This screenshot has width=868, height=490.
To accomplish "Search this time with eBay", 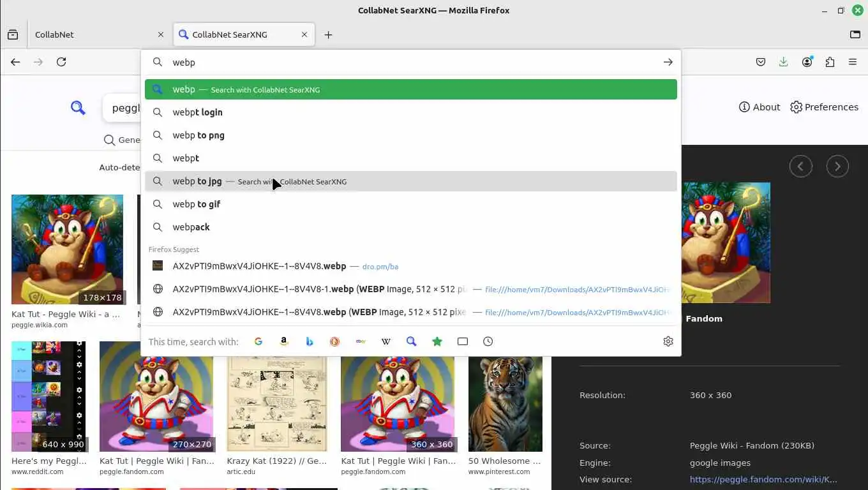I will (x=361, y=341).
